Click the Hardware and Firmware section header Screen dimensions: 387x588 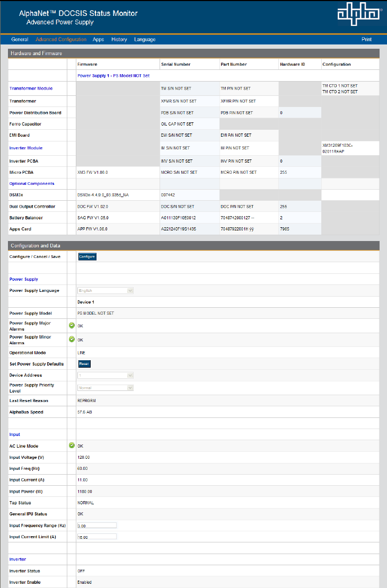pyautogui.click(x=193, y=54)
